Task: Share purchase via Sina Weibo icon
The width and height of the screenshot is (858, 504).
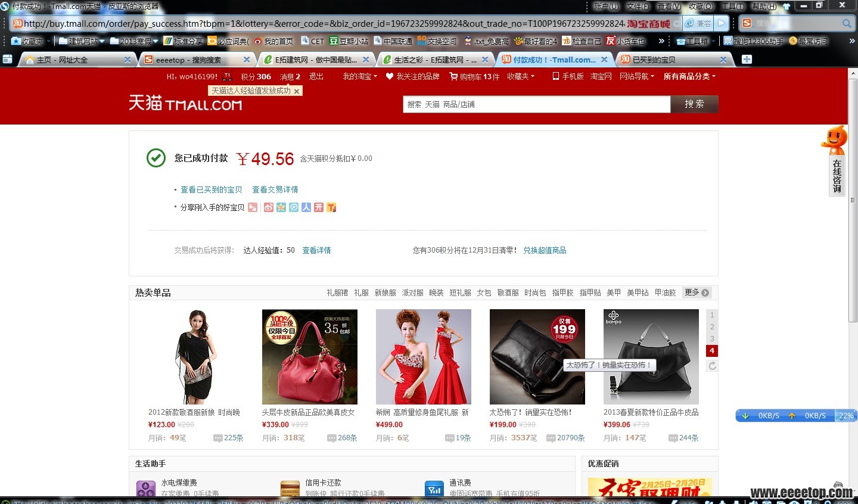Action: [269, 207]
